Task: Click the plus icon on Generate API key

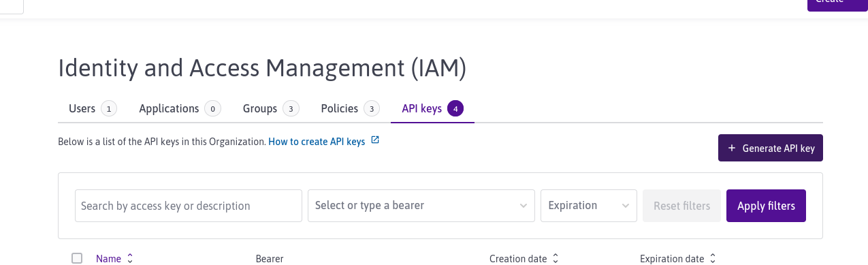Action: pos(732,148)
